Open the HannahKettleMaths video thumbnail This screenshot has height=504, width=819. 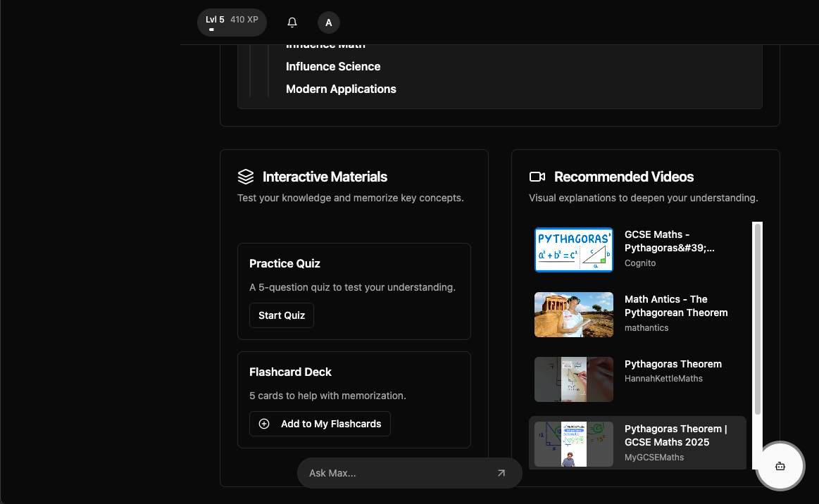click(573, 379)
